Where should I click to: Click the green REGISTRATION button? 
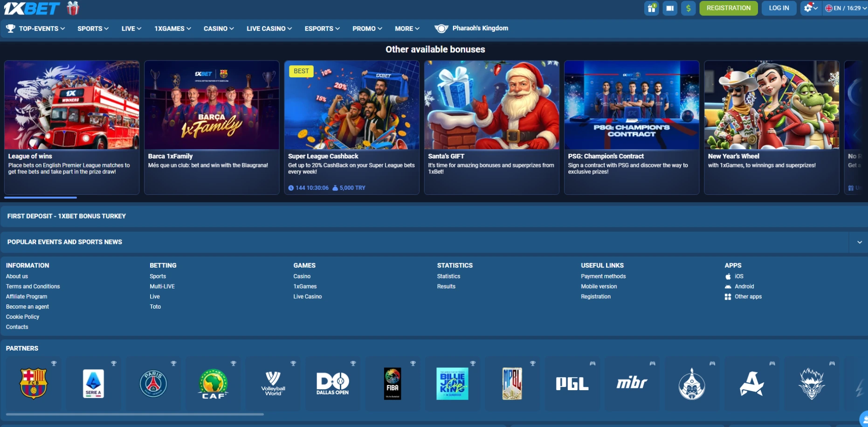click(x=728, y=8)
